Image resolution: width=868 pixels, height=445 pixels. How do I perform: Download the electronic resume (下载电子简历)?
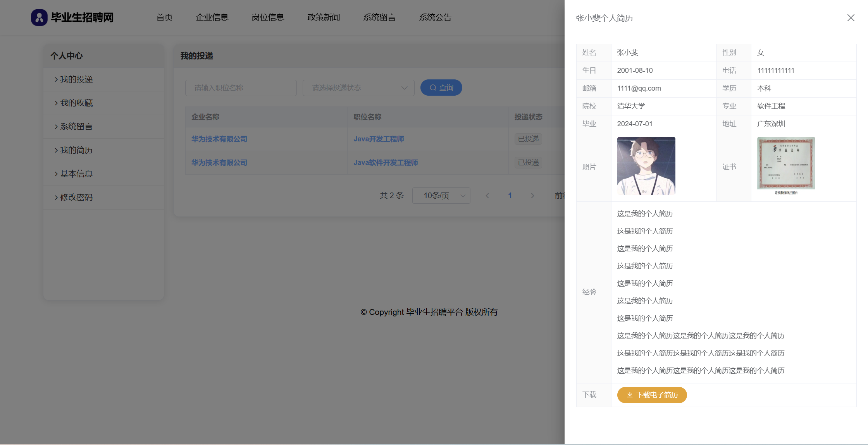[652, 395]
